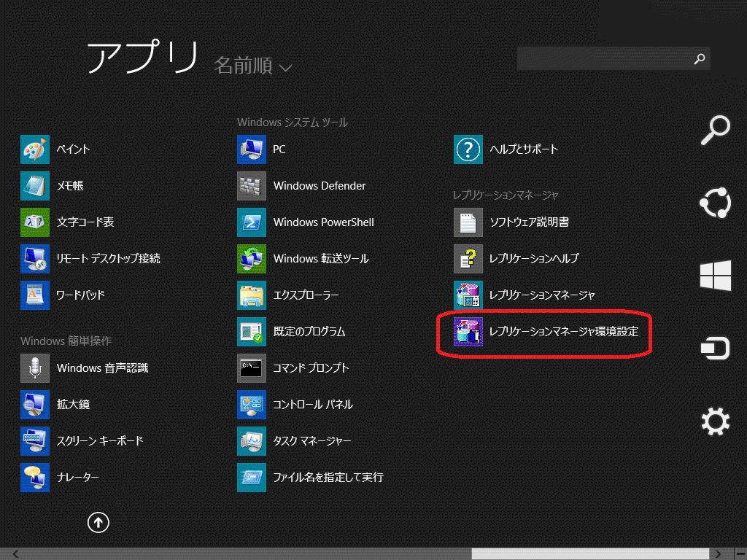Click the Windows 簡単操作 group heading
Viewport: 747px width, 560px height.
point(66,341)
